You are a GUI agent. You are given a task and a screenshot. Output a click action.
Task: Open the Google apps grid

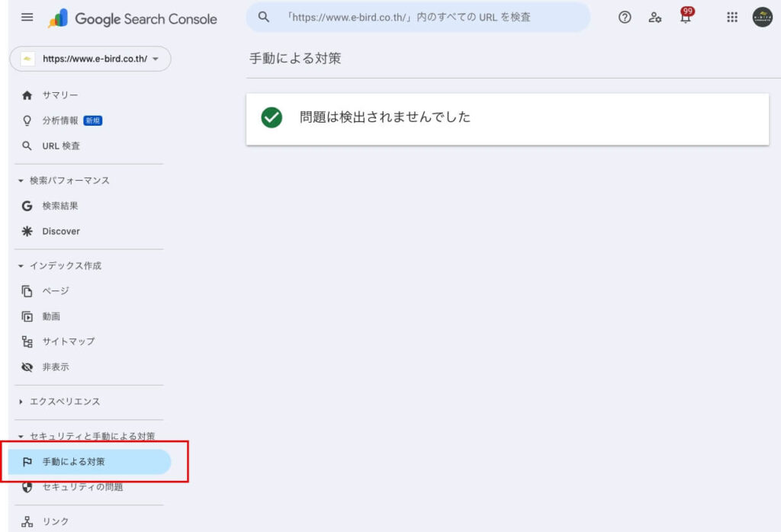tap(732, 18)
